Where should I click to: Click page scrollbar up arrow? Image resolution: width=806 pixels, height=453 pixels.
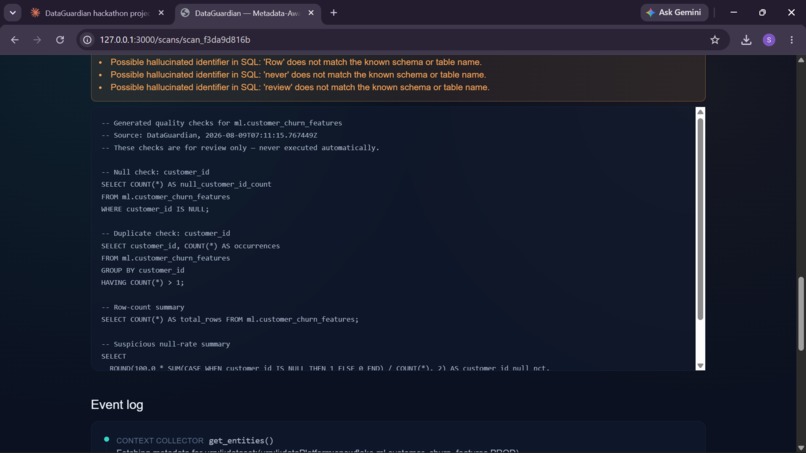tap(801, 60)
